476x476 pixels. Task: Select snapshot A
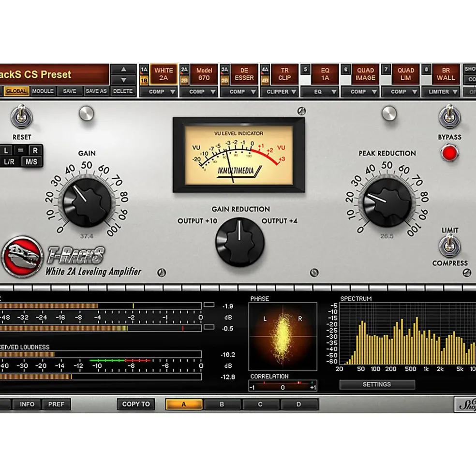click(x=184, y=404)
